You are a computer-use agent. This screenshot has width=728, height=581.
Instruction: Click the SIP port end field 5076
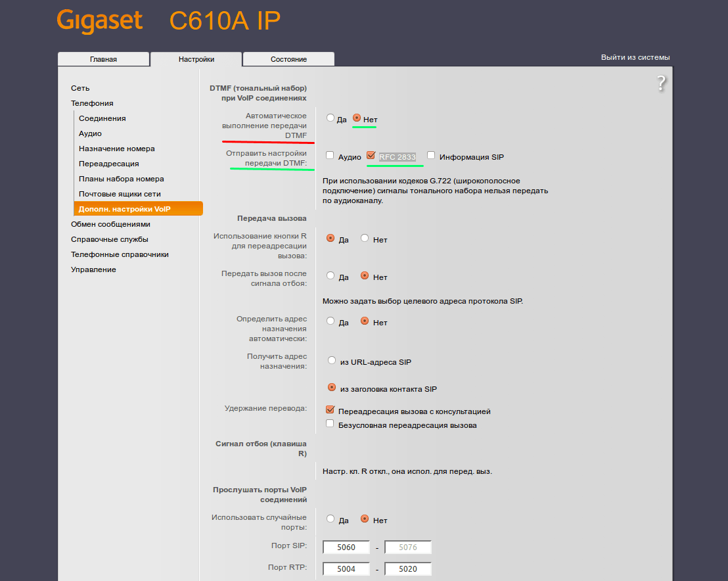pos(407,547)
